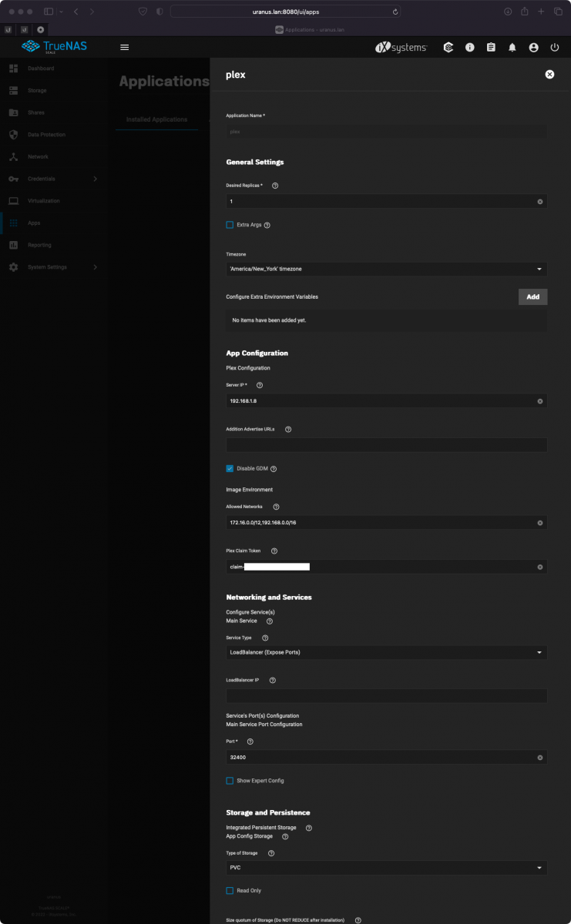This screenshot has width=571, height=924.
Task: Clear the Allowed Networks field
Action: point(540,523)
